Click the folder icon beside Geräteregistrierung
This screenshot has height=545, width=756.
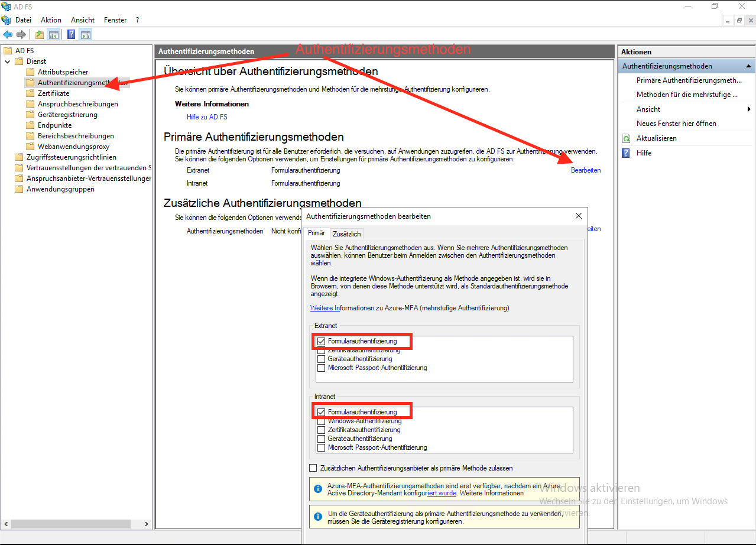[30, 115]
